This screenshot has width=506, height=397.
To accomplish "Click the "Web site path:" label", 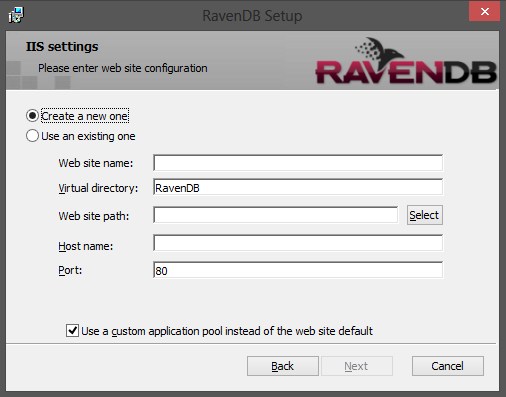I will [x=94, y=216].
